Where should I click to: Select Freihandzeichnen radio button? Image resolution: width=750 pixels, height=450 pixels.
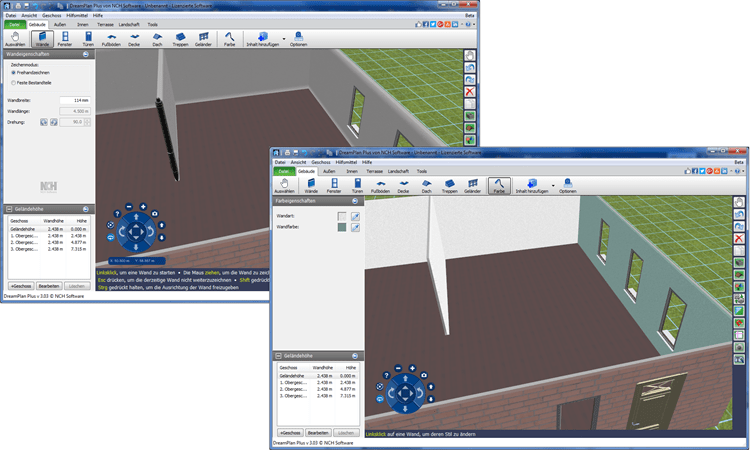click(x=13, y=73)
